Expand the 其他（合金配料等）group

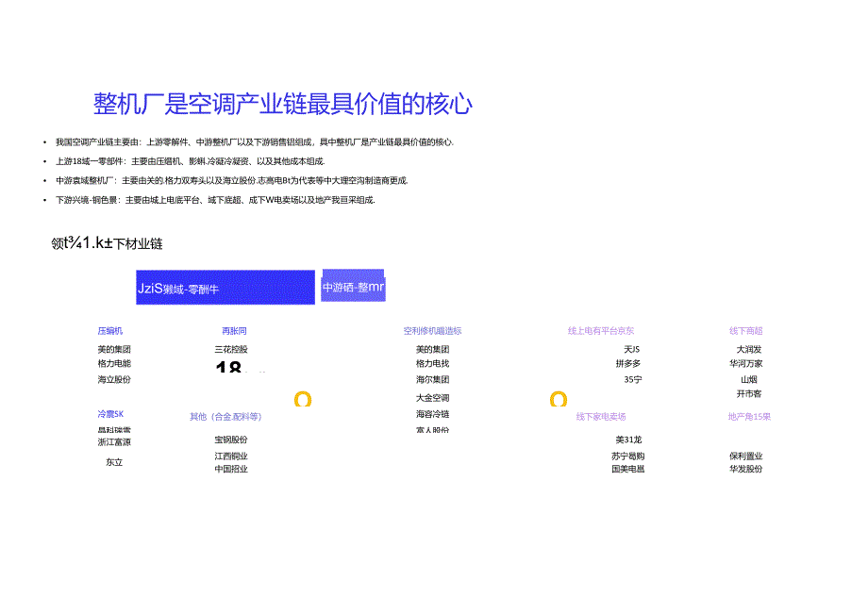225,417
